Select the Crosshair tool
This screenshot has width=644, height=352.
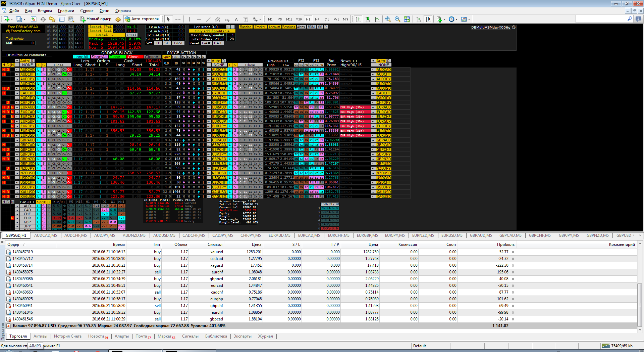178,19
